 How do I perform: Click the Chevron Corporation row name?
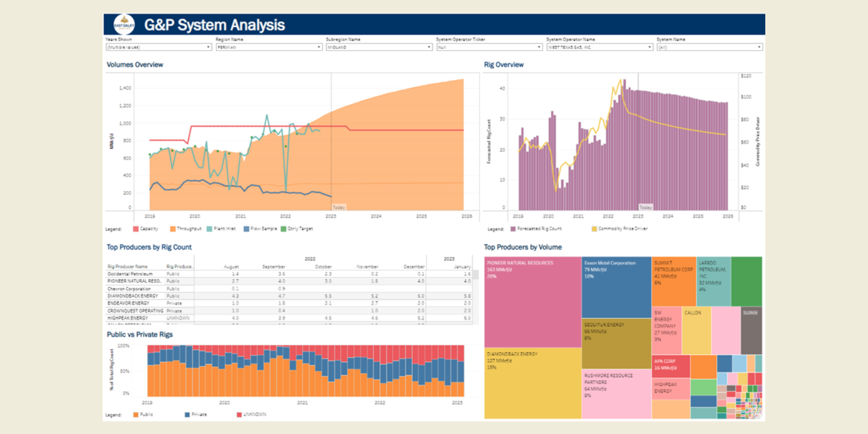point(129,289)
